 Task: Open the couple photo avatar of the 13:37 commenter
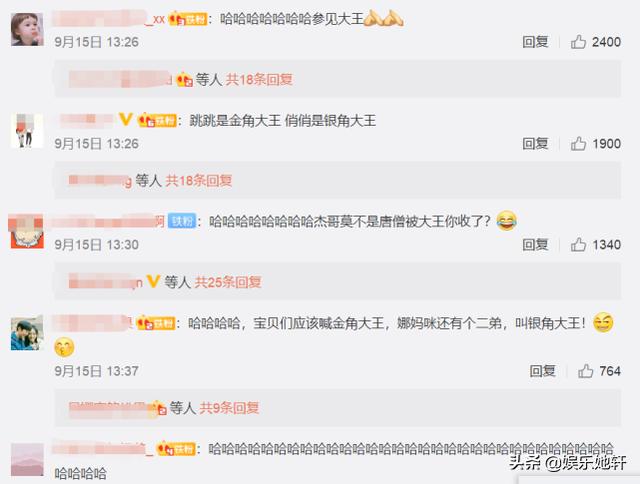tap(27, 334)
